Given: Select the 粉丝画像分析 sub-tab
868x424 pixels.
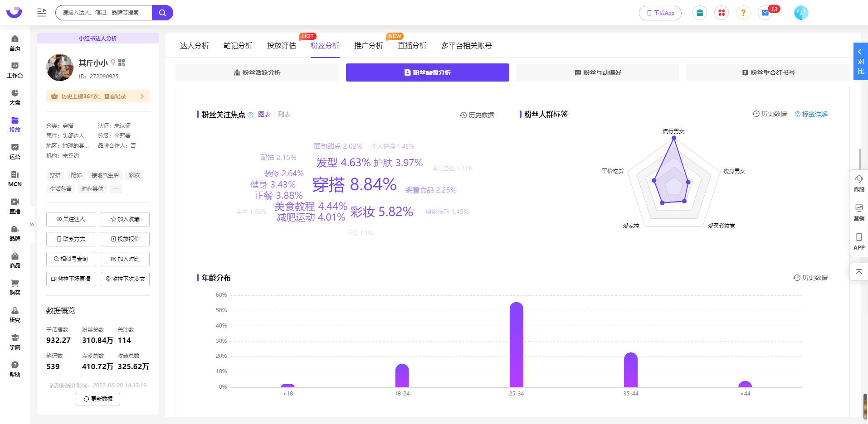Looking at the screenshot, I should click(x=428, y=72).
